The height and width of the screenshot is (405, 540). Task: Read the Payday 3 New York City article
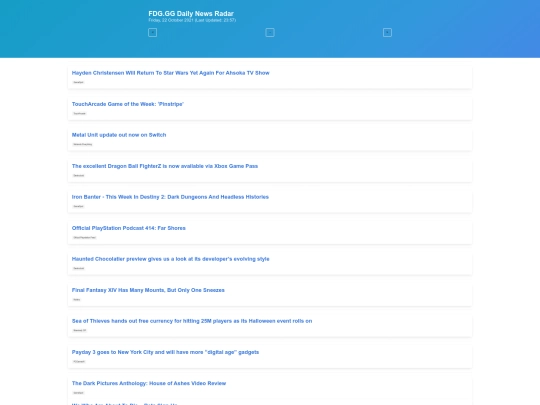(165, 352)
